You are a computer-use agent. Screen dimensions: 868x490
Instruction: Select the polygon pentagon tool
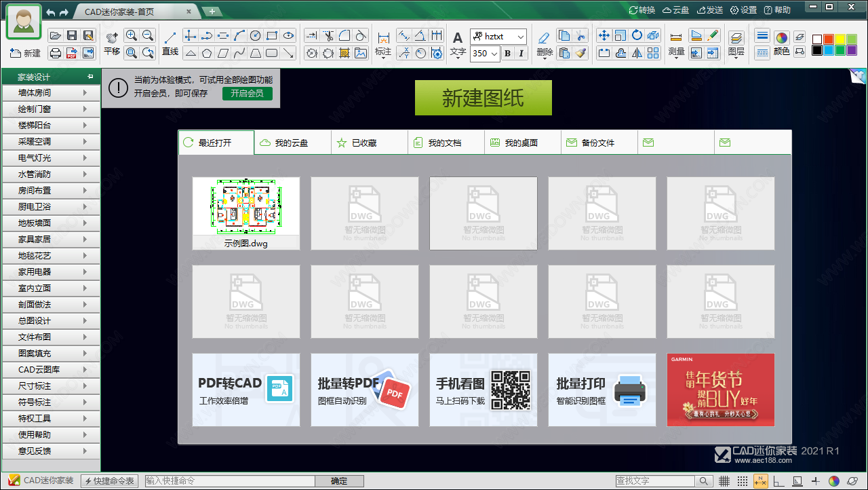click(207, 53)
